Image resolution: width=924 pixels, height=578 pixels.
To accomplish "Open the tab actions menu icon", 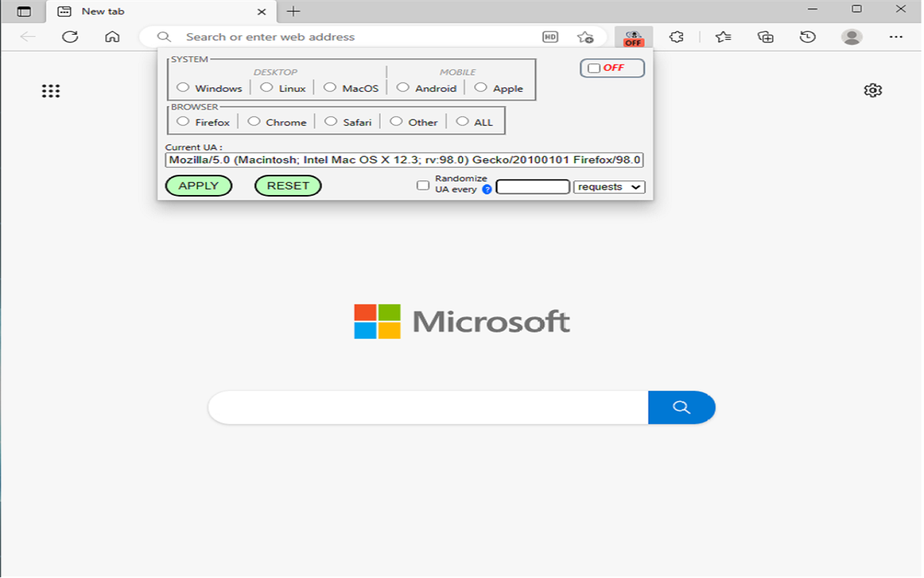I will tap(23, 12).
